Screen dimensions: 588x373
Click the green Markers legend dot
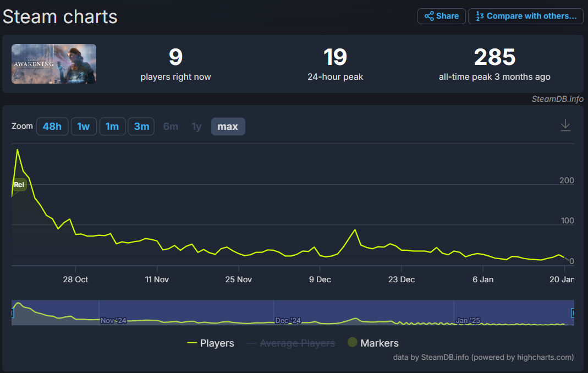[352, 342]
